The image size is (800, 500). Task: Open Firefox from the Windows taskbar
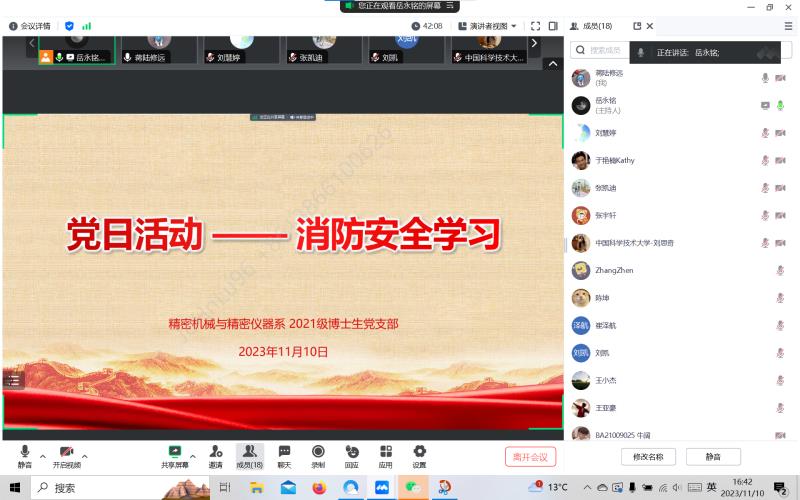(x=319, y=488)
